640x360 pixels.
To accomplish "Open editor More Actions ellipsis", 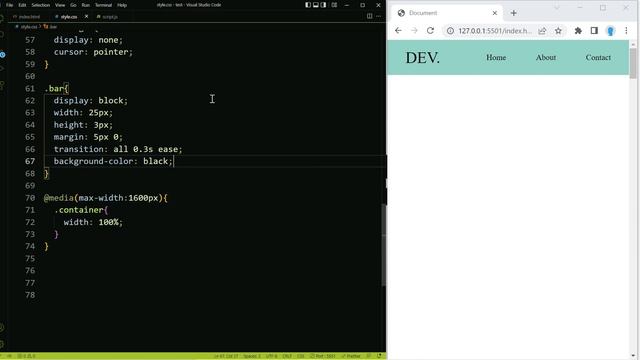I will tap(378, 16).
